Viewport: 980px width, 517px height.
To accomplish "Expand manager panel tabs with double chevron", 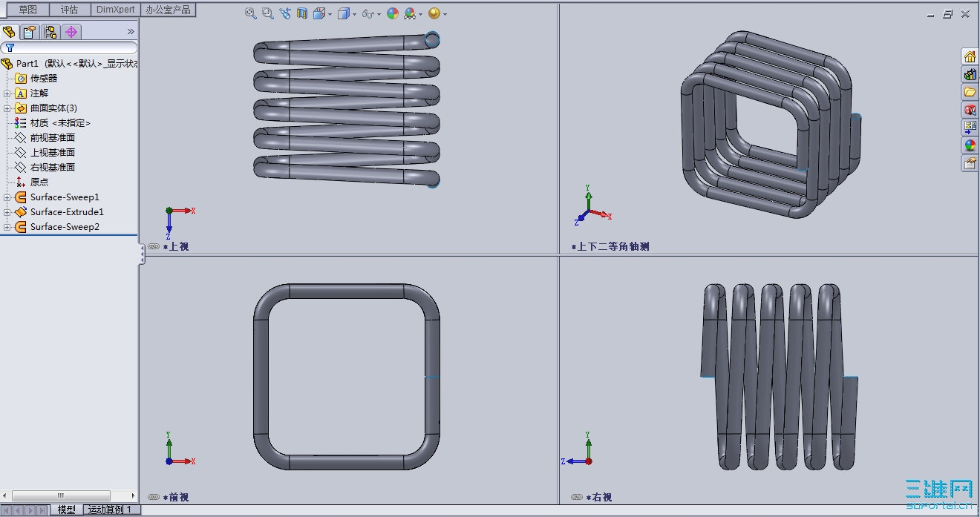I will (131, 32).
